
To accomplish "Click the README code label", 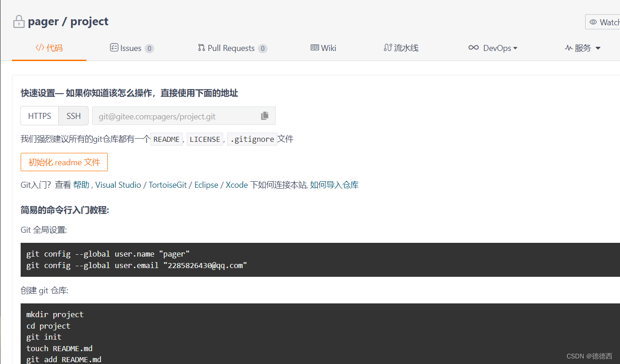I will pos(167,140).
